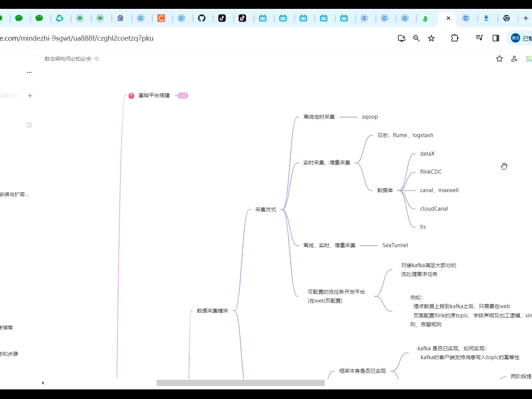This screenshot has width=532, height=399.
Task: Open a new browser tab
Action: coord(526,18)
